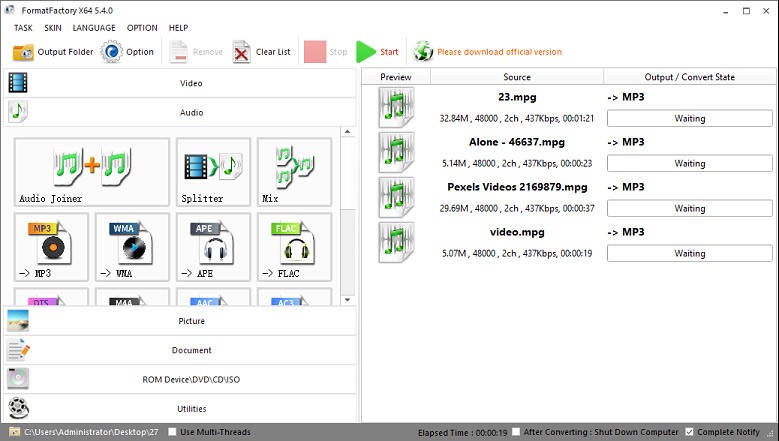Image resolution: width=779 pixels, height=441 pixels.
Task: Click the Please download official version link
Action: 499,52
